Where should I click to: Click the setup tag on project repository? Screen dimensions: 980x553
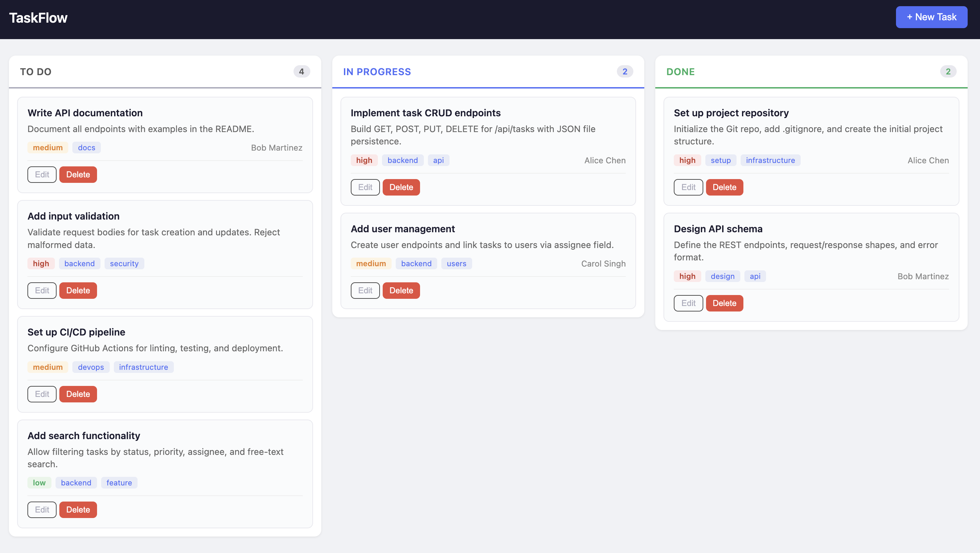720,160
